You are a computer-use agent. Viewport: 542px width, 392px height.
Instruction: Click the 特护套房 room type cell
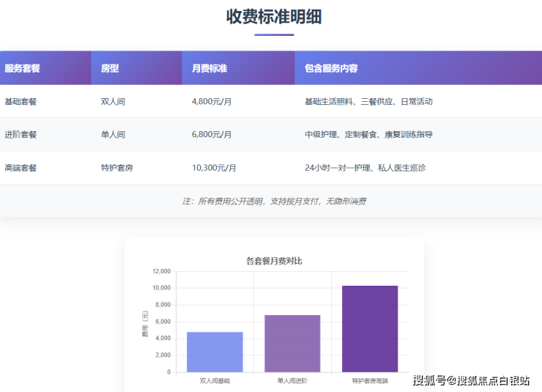[x=116, y=168]
